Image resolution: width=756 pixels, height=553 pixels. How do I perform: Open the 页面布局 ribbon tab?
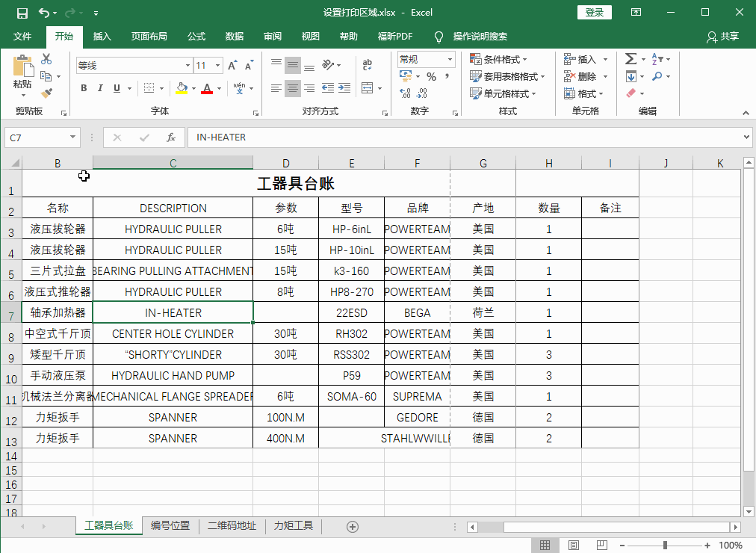click(x=149, y=37)
